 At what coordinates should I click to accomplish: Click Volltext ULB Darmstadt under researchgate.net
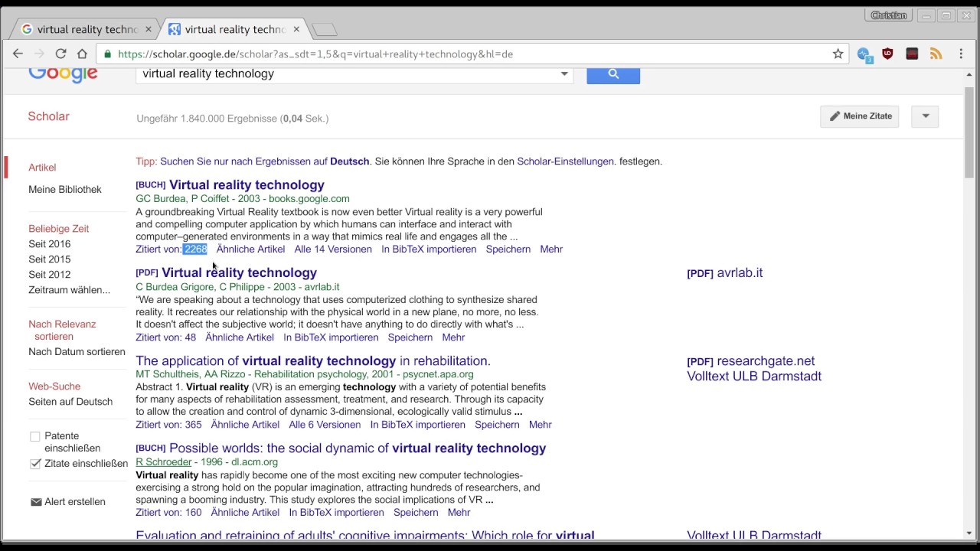click(x=754, y=377)
